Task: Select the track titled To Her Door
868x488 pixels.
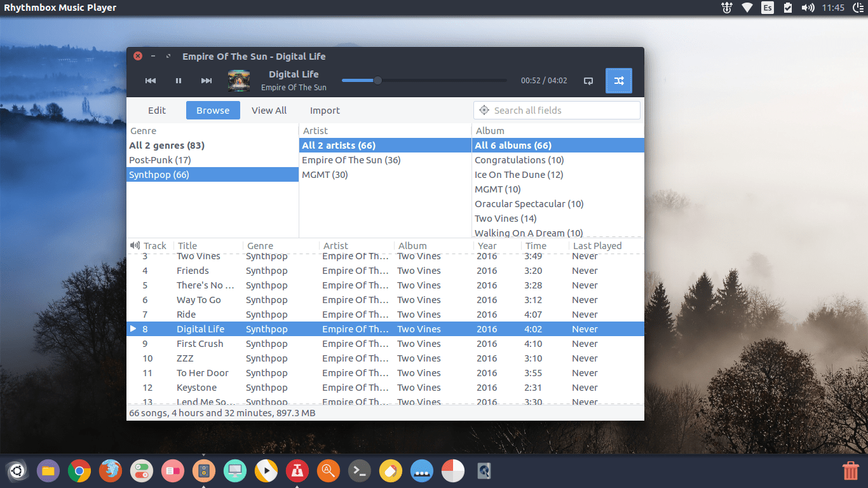Action: pyautogui.click(x=385, y=373)
